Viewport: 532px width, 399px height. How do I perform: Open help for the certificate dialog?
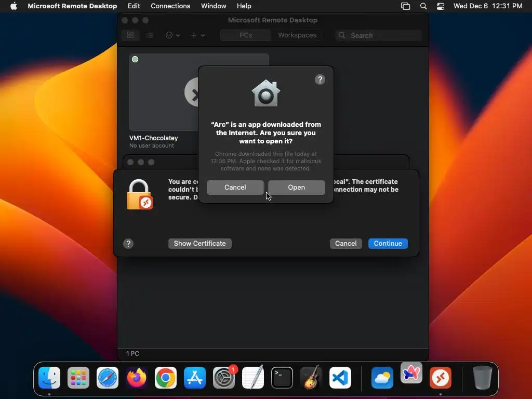(128, 244)
